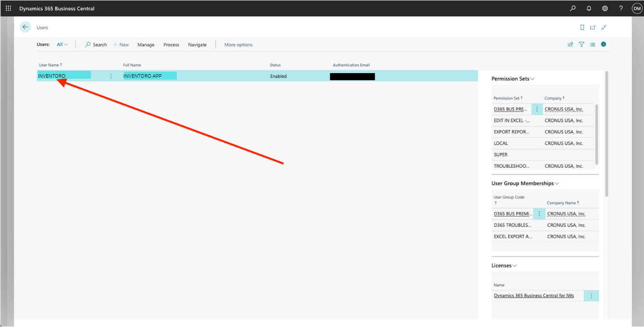644x327 pixels.
Task: Open this page in a new window
Action: click(x=593, y=28)
